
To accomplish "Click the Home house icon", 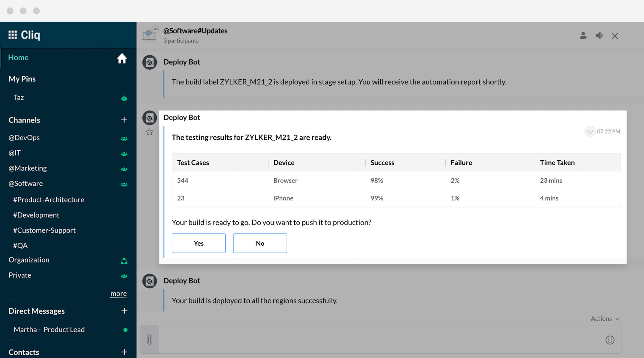I will tap(122, 58).
